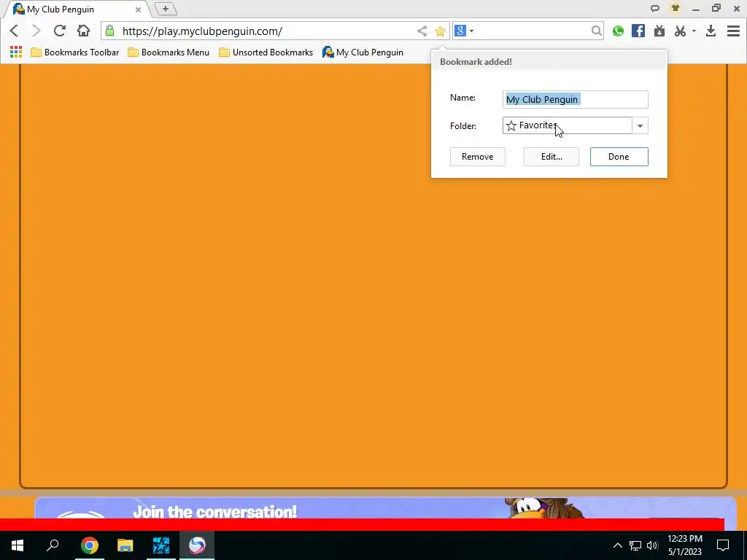747x560 pixels.
Task: Click the Done button
Action: pyautogui.click(x=619, y=157)
